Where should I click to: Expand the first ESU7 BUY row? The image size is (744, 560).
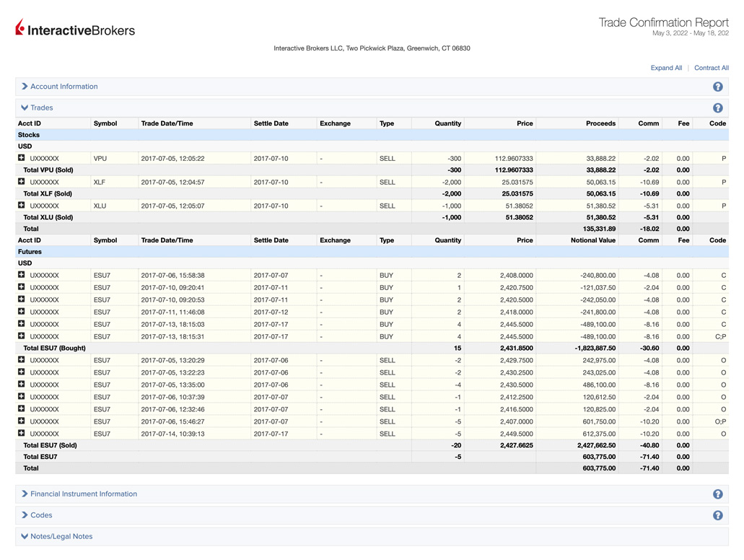tap(22, 275)
